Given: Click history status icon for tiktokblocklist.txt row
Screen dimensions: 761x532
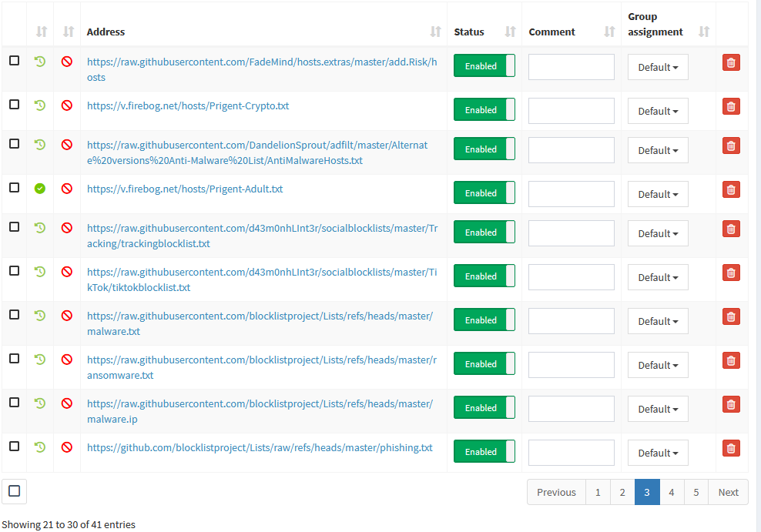Looking at the screenshot, I should point(40,271).
